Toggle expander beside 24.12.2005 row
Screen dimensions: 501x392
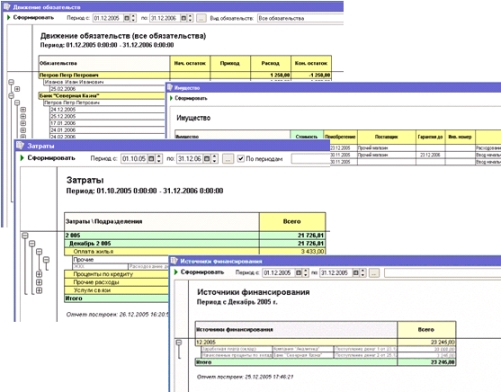pyautogui.click(x=23, y=109)
